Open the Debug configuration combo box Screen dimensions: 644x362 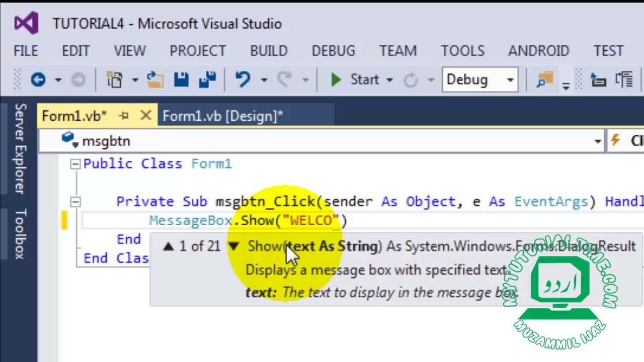pos(480,80)
